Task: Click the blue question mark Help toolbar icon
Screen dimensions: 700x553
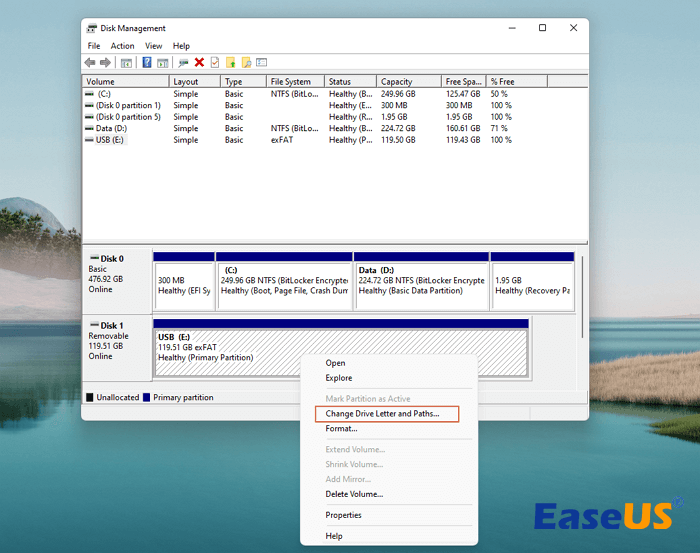Action: click(x=147, y=62)
